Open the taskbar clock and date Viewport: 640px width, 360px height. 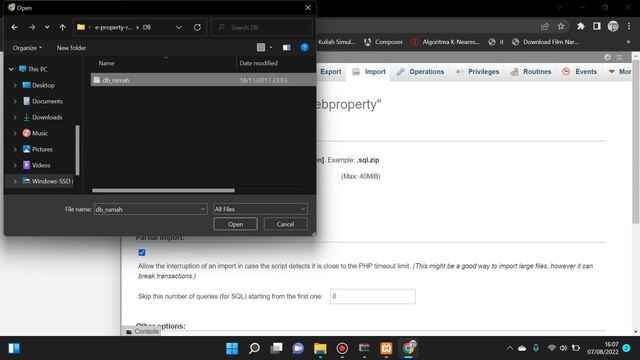603,348
